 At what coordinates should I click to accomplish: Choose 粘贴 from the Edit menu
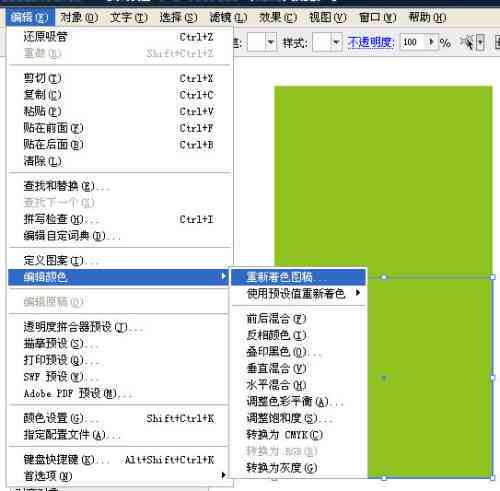[119, 111]
